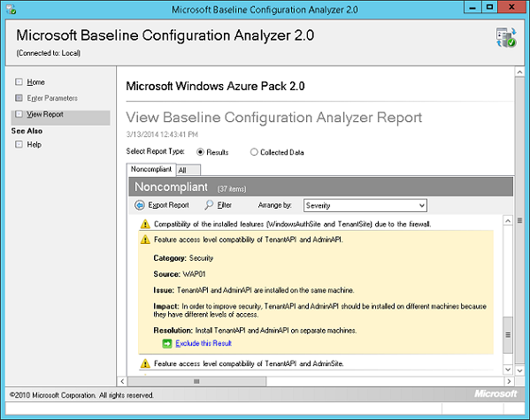Click the Help sidebar icon
530x420 pixels.
tap(19, 144)
